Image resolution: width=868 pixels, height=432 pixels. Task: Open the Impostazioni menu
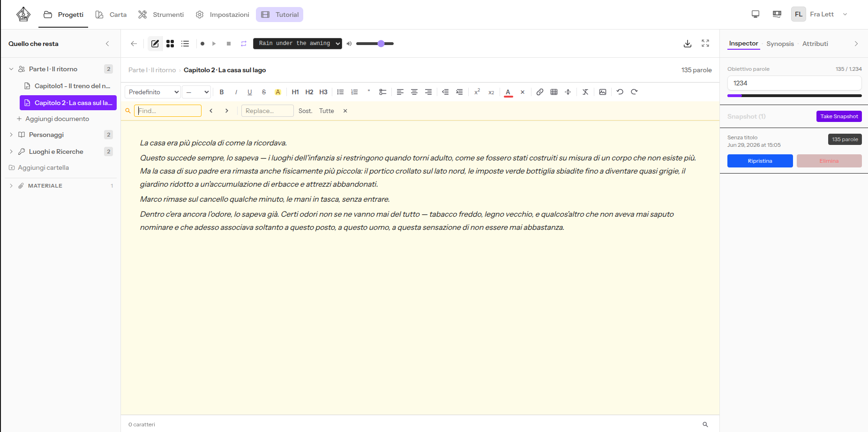(223, 15)
